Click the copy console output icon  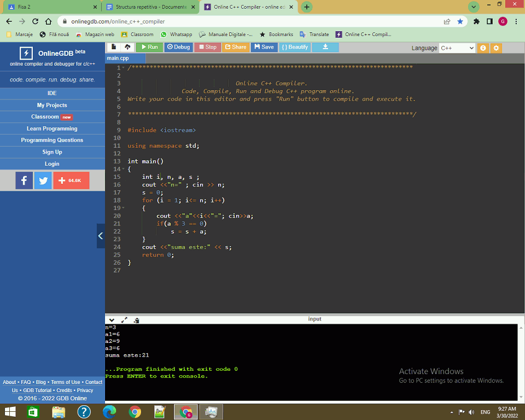(136, 320)
